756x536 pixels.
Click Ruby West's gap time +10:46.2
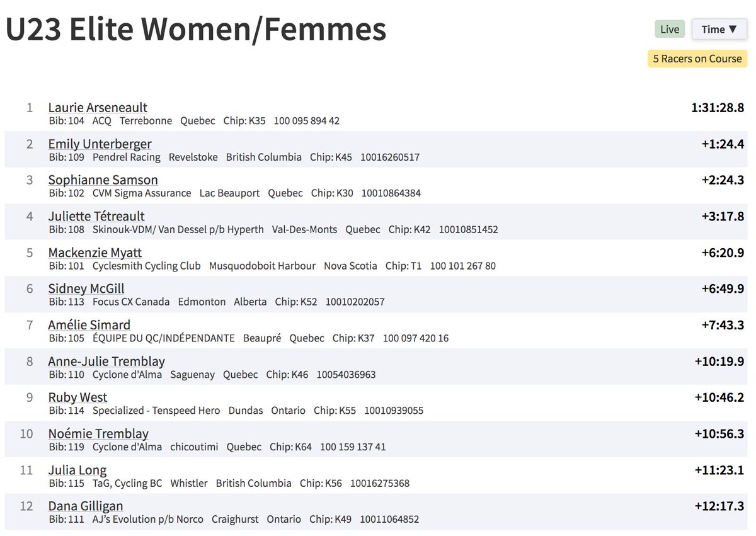tap(718, 398)
